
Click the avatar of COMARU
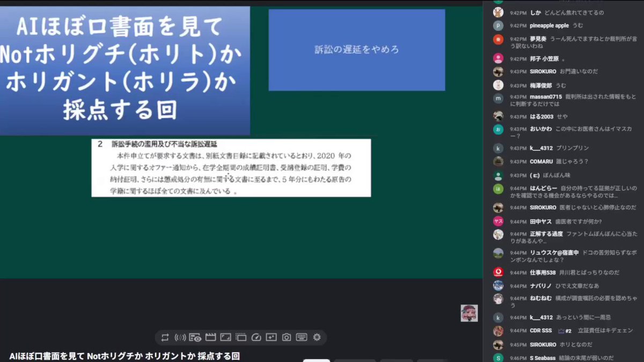[498, 161]
